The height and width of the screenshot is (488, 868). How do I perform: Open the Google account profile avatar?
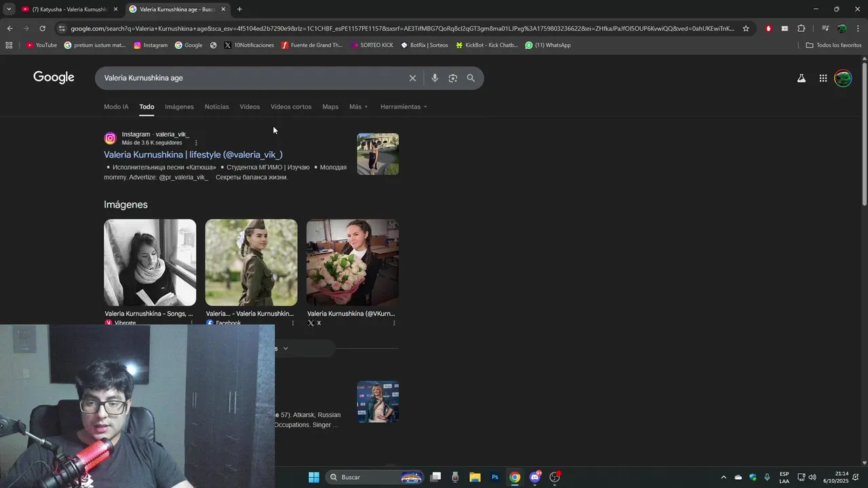(843, 78)
